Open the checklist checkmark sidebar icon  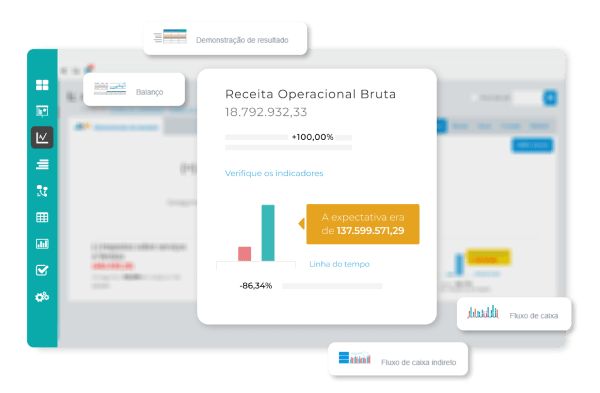(x=42, y=270)
